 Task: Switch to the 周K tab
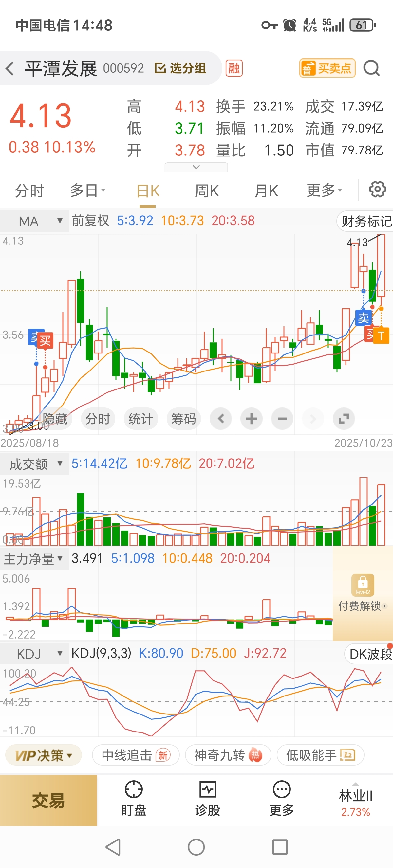point(207,191)
